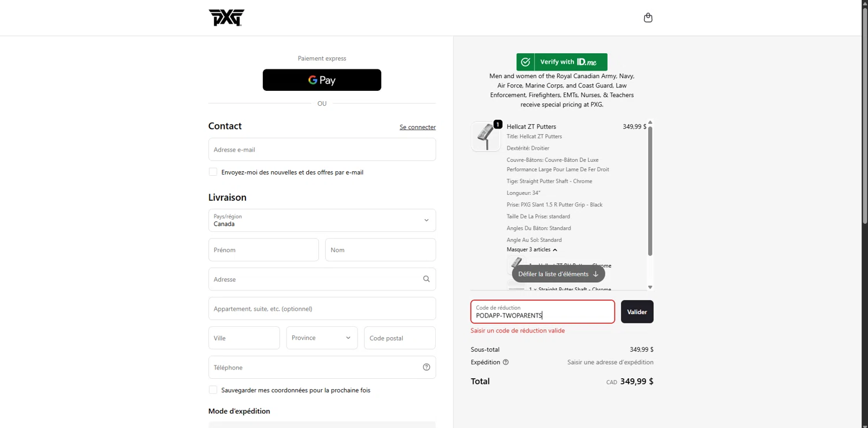Check save my details for next time
Image resolution: width=868 pixels, height=428 pixels.
point(213,390)
